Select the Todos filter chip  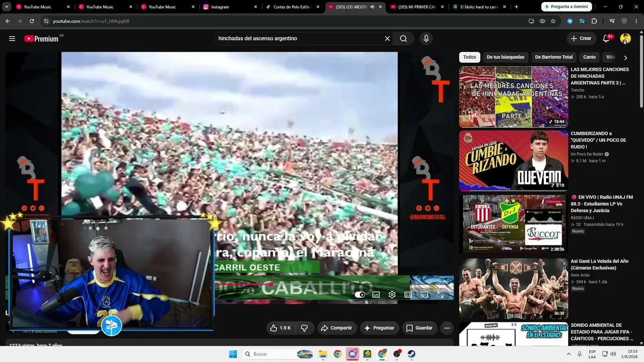469,57
